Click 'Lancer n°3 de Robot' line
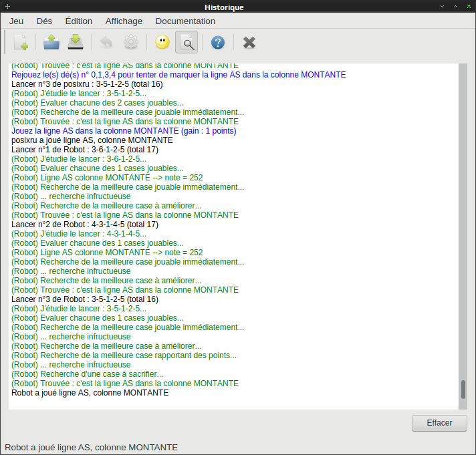The image size is (476, 455). [85, 299]
